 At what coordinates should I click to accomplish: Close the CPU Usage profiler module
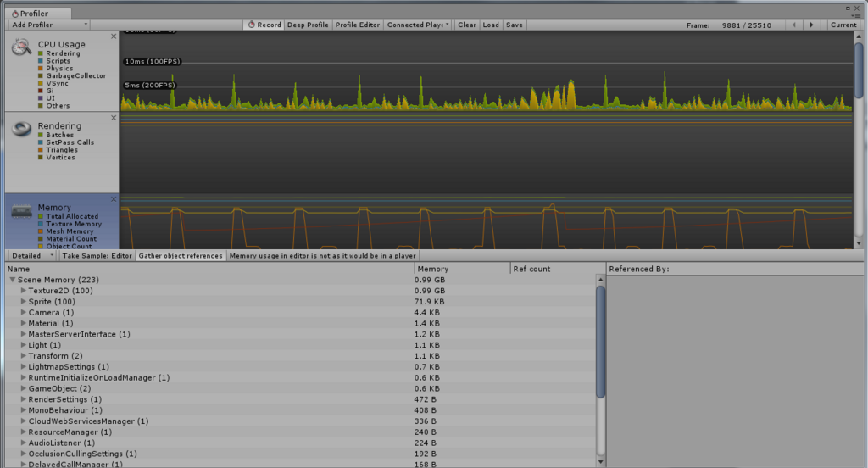click(x=114, y=36)
